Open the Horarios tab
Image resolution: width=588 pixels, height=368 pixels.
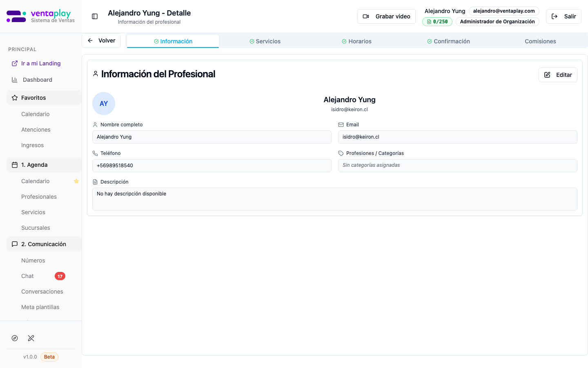tap(356, 41)
